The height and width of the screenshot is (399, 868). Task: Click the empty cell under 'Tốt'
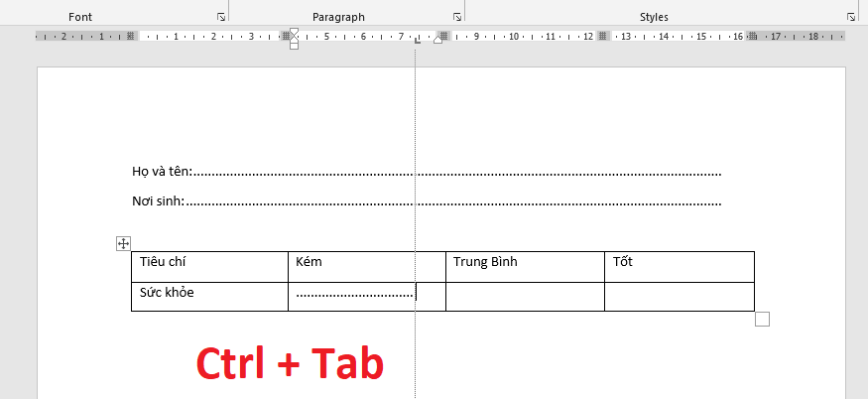click(679, 296)
